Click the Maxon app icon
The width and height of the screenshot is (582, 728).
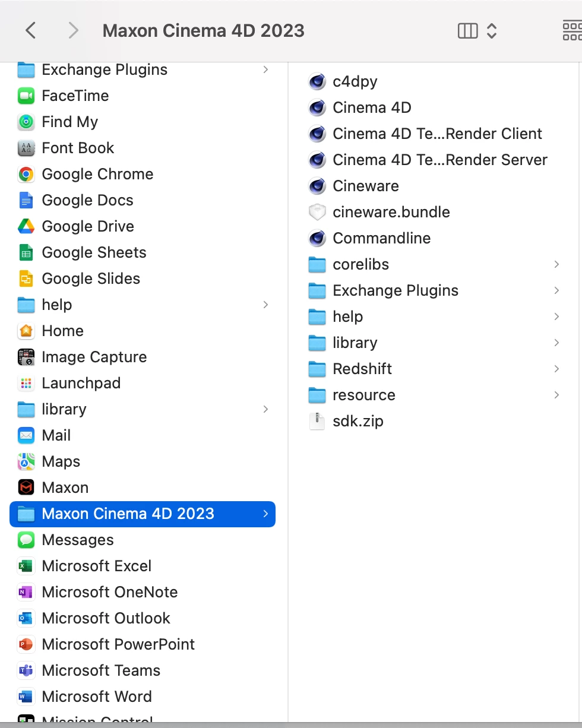point(26,488)
